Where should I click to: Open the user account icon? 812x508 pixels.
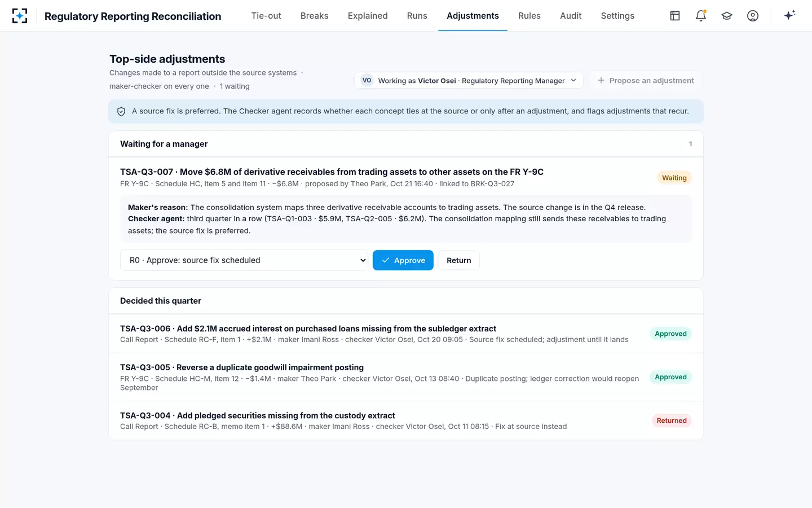click(x=753, y=16)
